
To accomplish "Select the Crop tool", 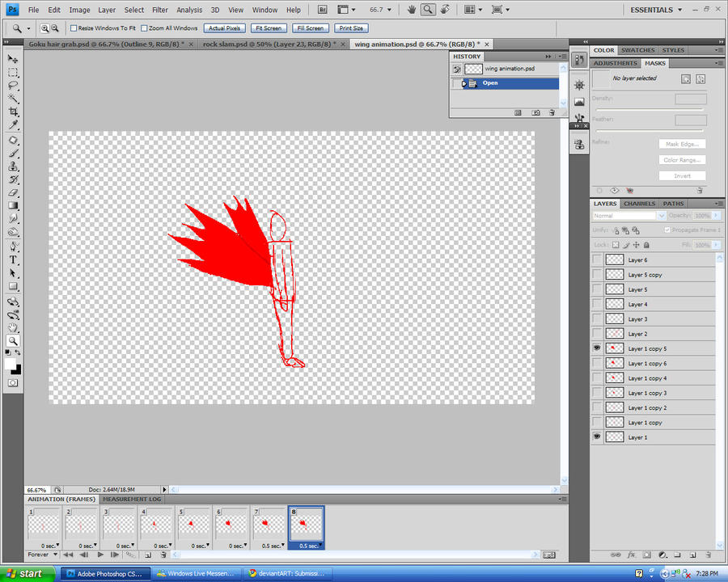I will [12, 113].
